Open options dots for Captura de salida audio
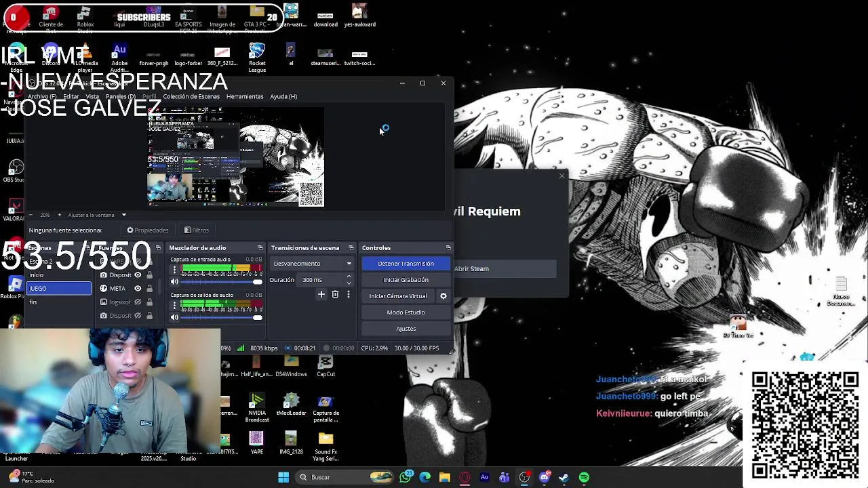 click(x=174, y=305)
